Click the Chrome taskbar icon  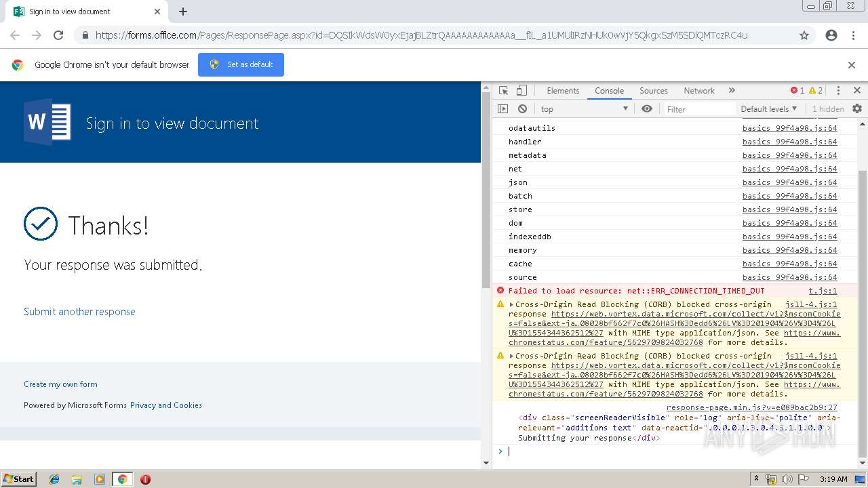point(122,479)
